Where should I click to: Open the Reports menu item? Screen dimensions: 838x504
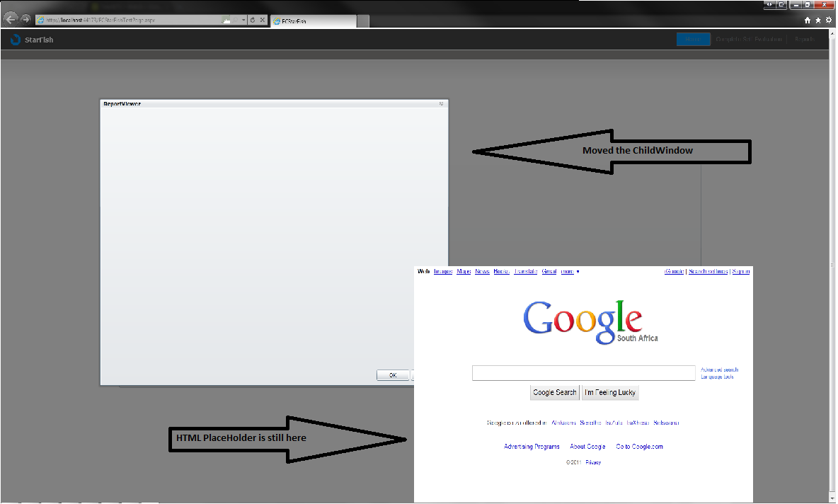click(x=804, y=39)
